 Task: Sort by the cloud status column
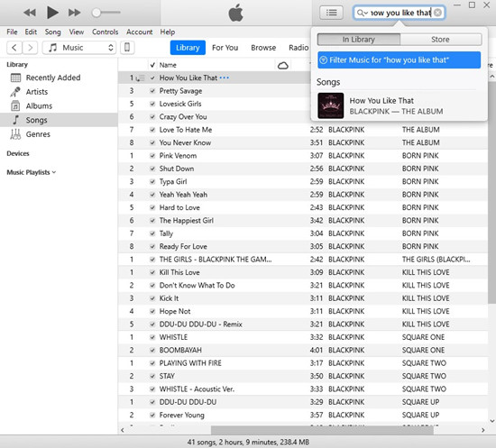click(x=283, y=66)
